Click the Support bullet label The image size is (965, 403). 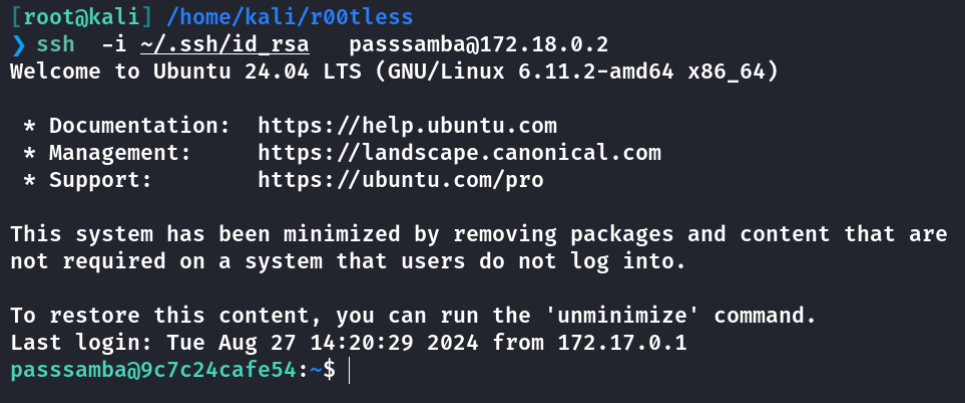(100, 180)
